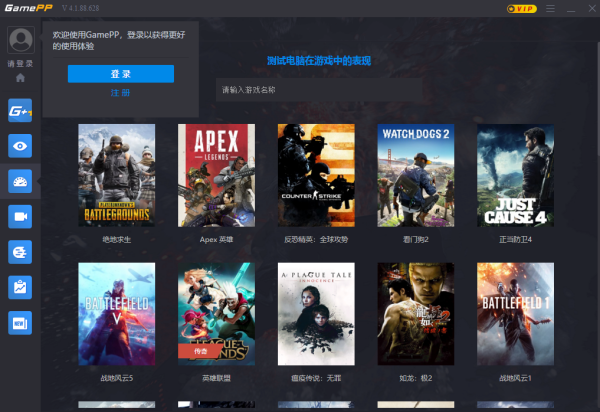Select the speedometer benchmark sidebar icon

(20, 181)
